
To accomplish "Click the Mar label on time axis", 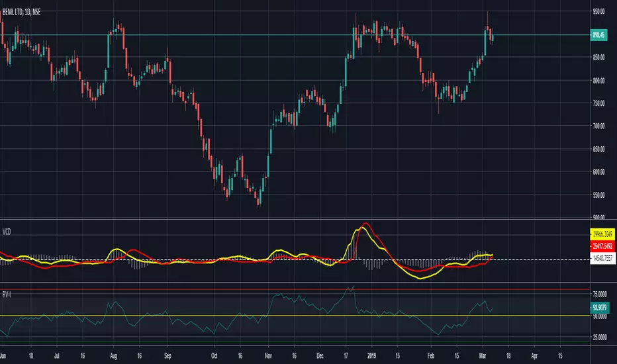I will pos(483,356).
